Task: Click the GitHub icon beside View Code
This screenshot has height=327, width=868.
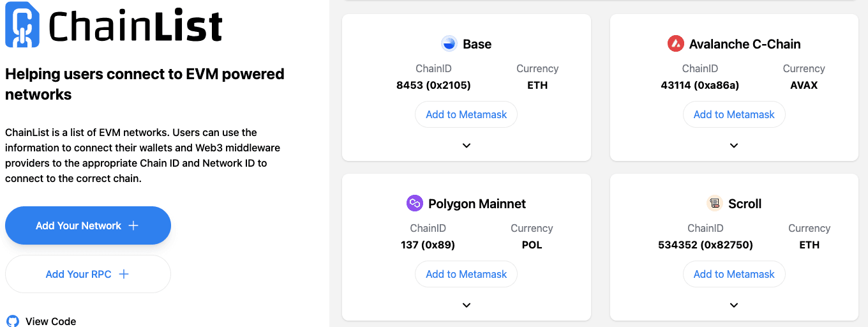Action: click(13, 321)
